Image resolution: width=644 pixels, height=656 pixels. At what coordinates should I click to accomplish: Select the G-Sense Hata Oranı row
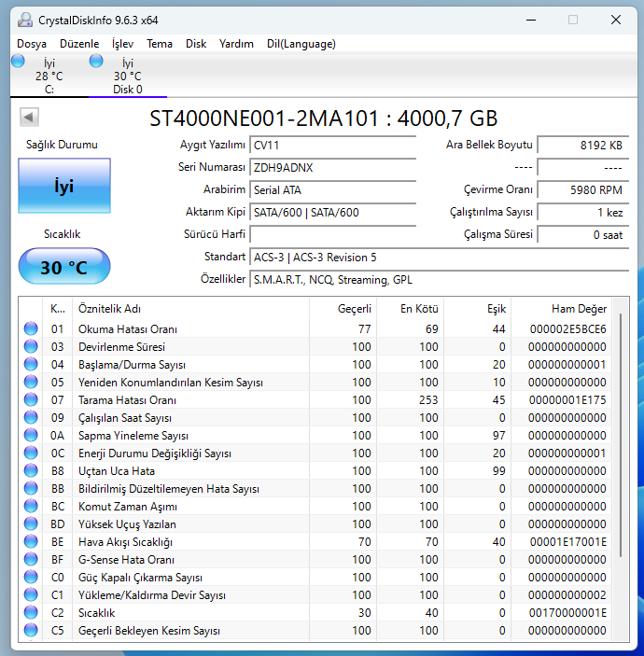coord(315,559)
